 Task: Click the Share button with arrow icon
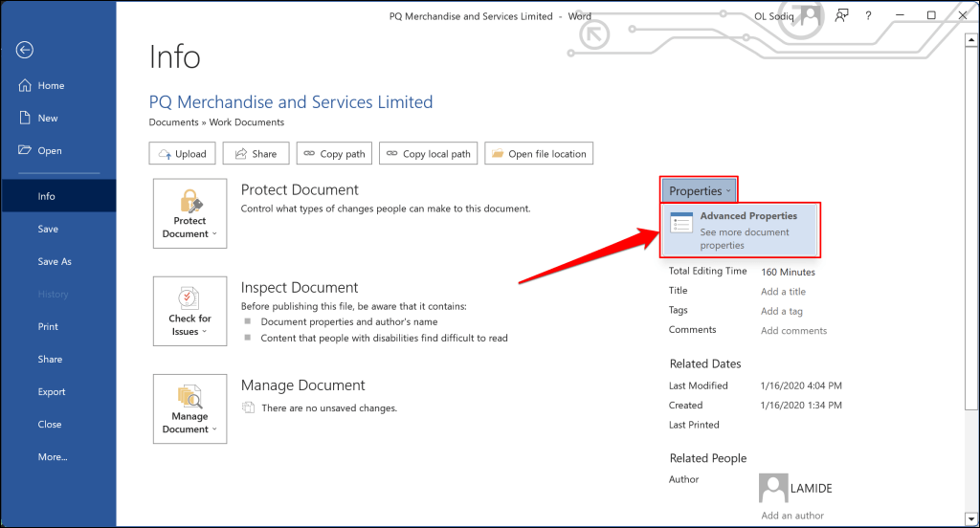pyautogui.click(x=256, y=154)
